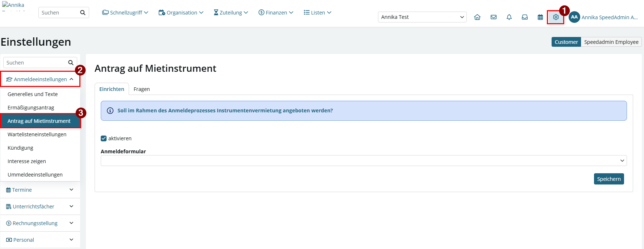
Task: Open the home icon in the top bar
Action: (x=477, y=17)
